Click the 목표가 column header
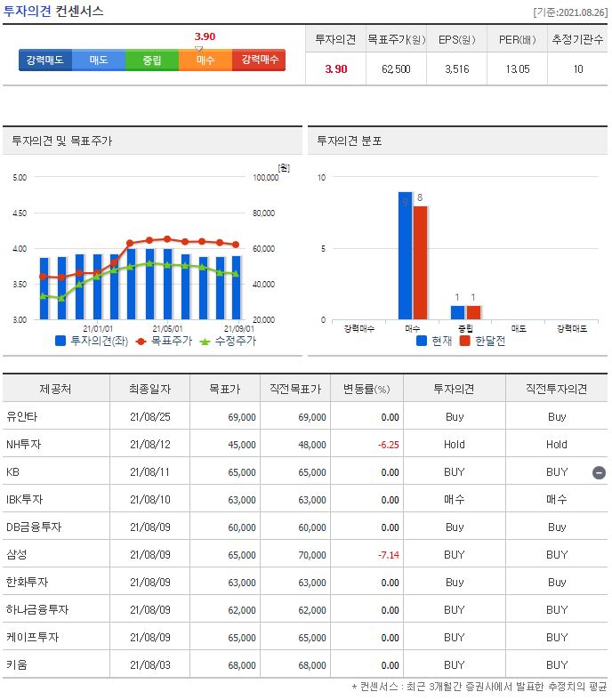The image size is (612, 700). tap(225, 389)
